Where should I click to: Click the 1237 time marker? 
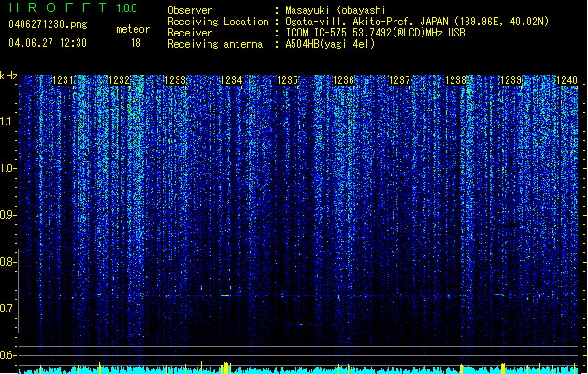(x=400, y=80)
